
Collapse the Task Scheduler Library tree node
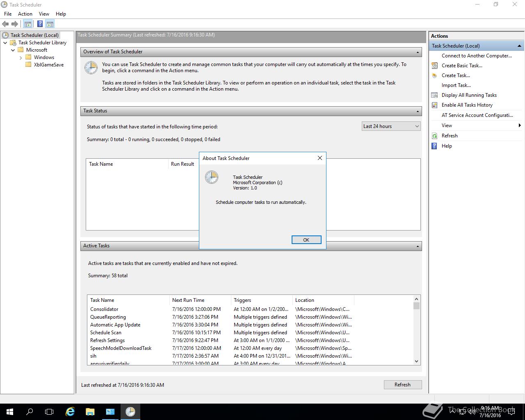coord(5,43)
